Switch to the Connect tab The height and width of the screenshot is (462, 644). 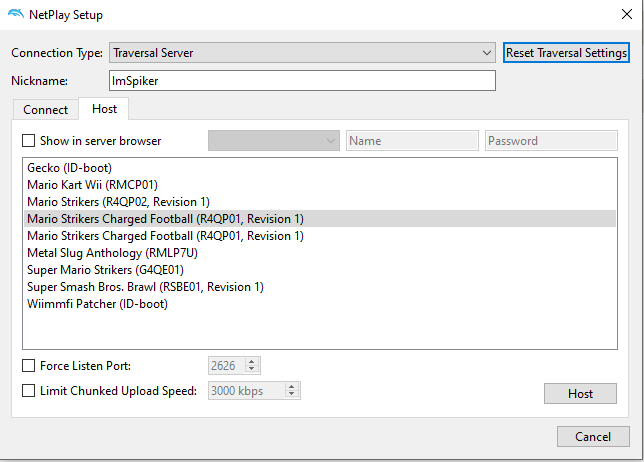pos(46,110)
